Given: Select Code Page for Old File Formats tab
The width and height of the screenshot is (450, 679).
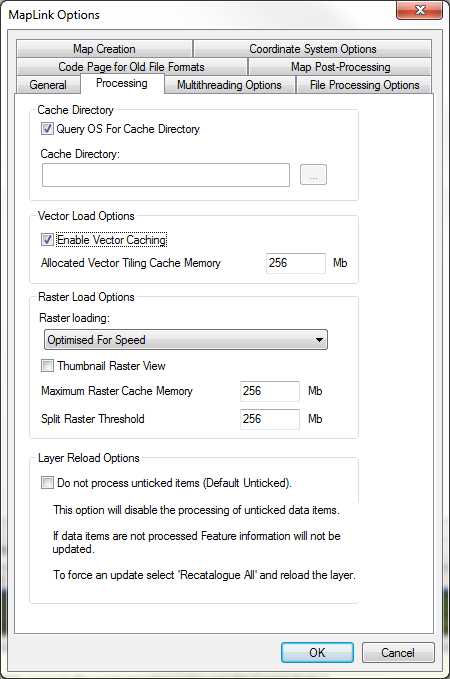Looking at the screenshot, I should coord(131,67).
